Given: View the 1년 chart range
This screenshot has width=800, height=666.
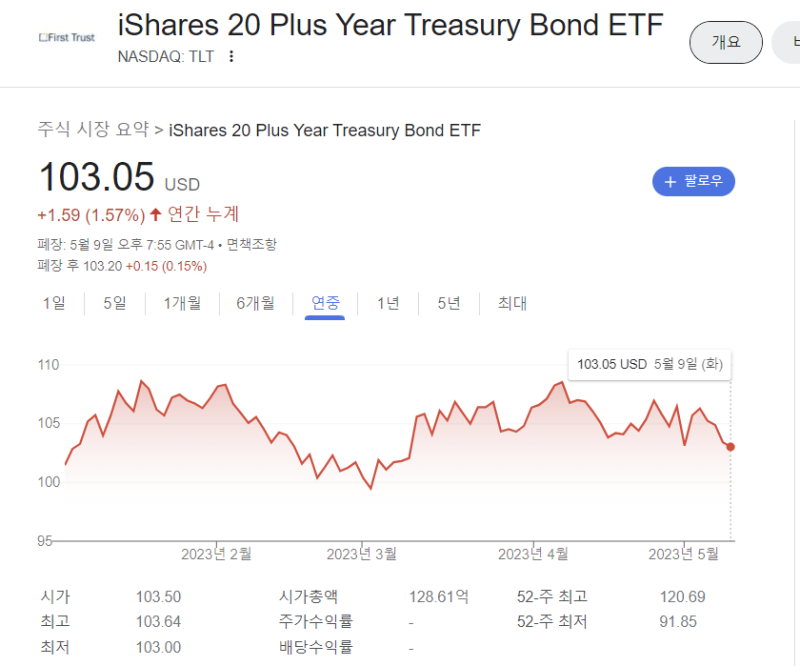Looking at the screenshot, I should click(x=388, y=303).
